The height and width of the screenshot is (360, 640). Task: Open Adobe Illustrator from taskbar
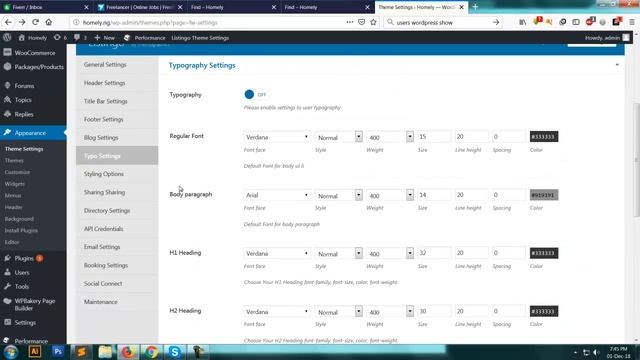[35, 352]
